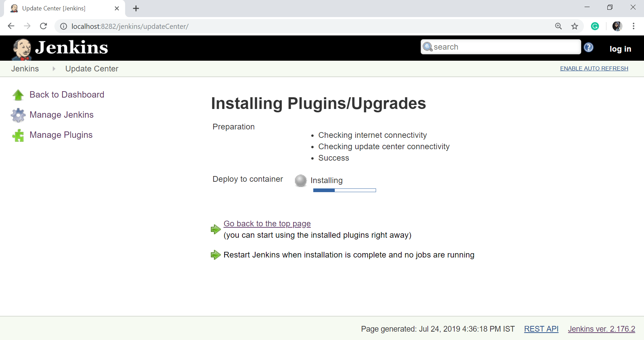Click the Success list item
Screen dimensions: 644x340
pyautogui.click(x=333, y=158)
